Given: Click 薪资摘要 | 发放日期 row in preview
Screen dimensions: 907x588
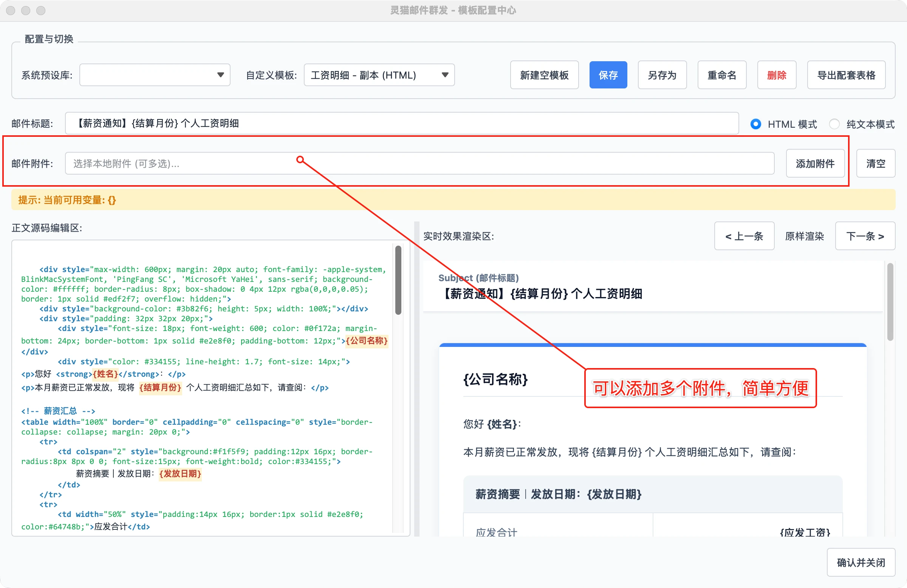Looking at the screenshot, I should (652, 494).
